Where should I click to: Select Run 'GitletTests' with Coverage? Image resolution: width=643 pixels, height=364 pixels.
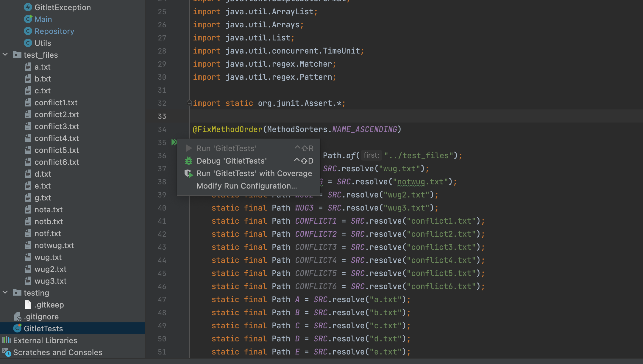[x=254, y=173]
